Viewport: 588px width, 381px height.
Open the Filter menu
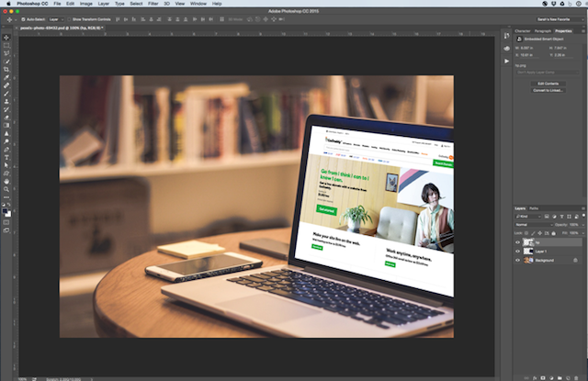153,4
